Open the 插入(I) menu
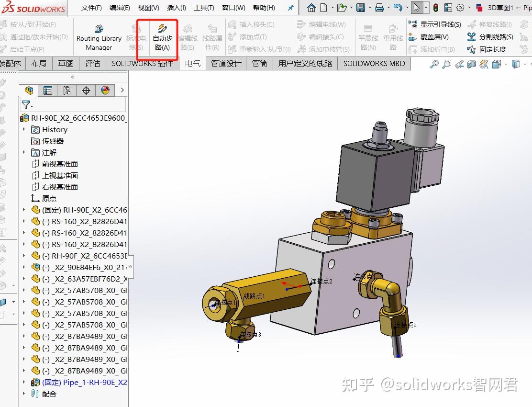The image size is (532, 407). tap(176, 7)
